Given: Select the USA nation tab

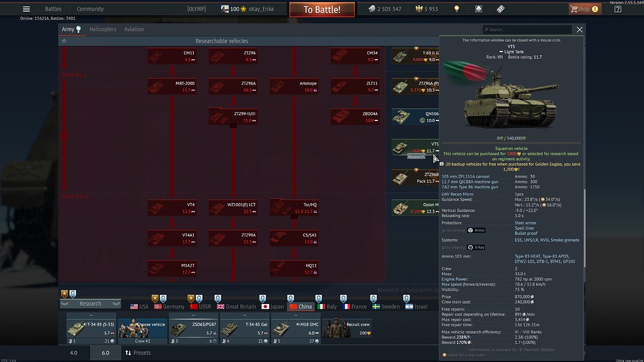Looking at the screenshot, I should [x=139, y=307].
